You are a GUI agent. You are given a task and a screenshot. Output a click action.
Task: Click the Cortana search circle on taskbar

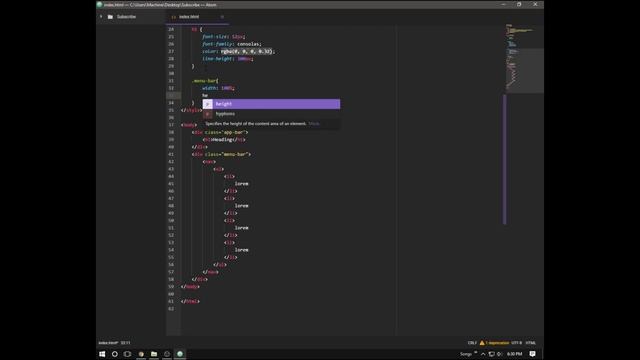(115, 354)
